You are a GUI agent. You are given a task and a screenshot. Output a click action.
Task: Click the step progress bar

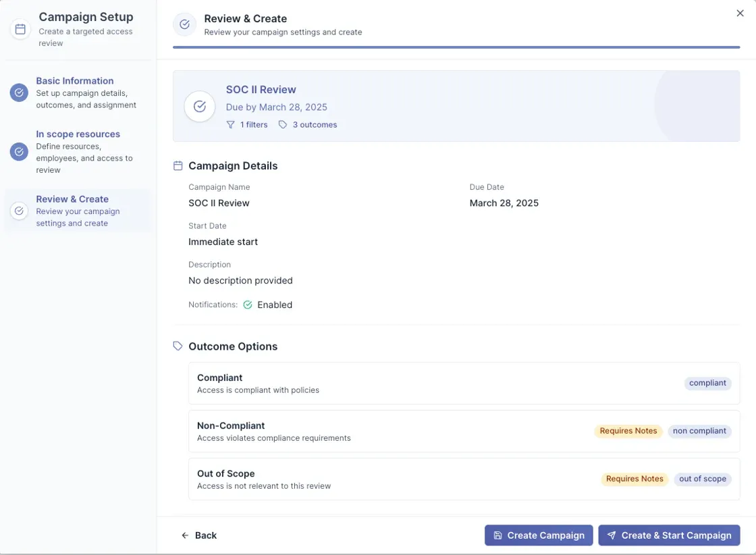[456, 47]
